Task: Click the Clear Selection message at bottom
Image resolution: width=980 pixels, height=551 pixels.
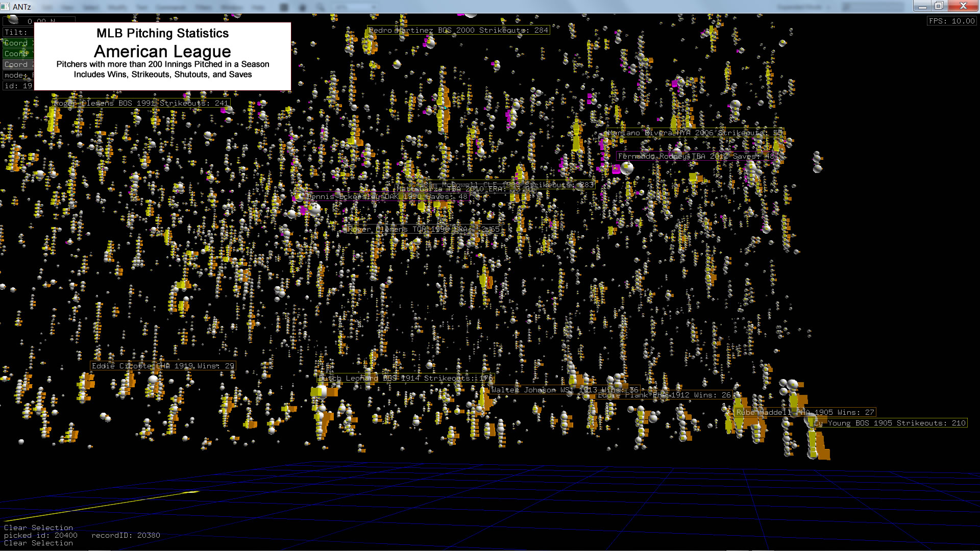Action: [x=38, y=543]
